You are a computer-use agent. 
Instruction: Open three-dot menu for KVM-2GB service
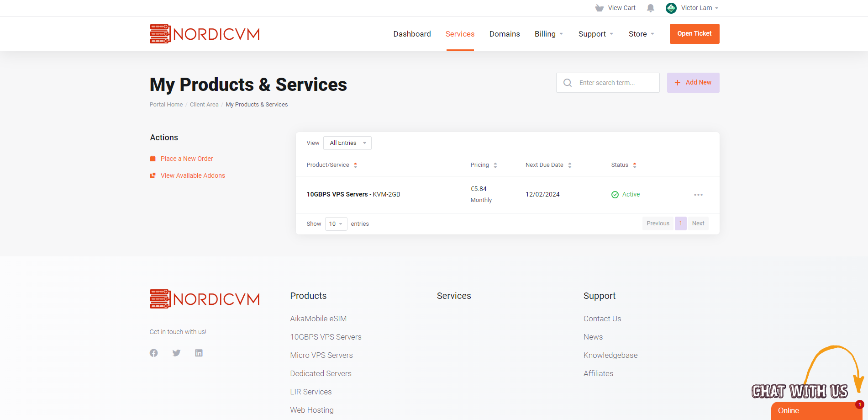(x=698, y=195)
